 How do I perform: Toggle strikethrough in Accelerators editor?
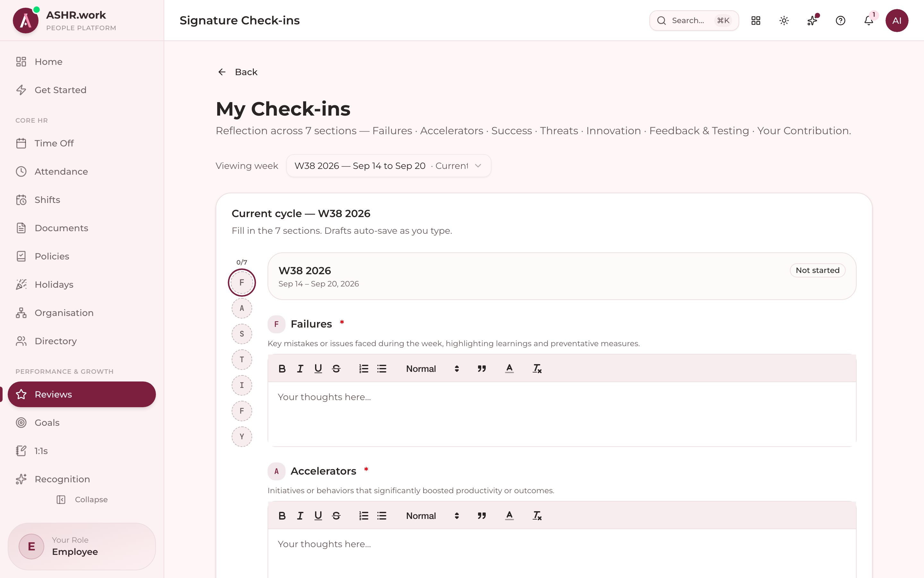click(x=336, y=516)
